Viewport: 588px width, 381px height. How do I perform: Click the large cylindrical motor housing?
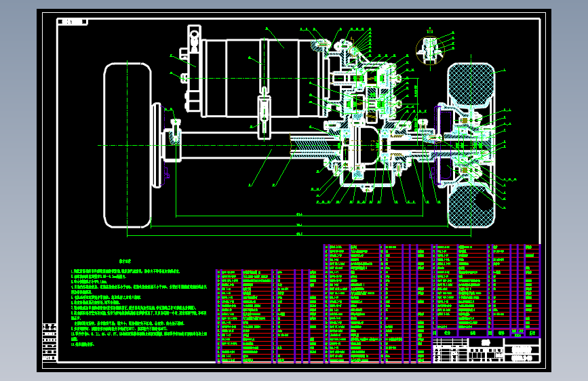tap(262, 79)
